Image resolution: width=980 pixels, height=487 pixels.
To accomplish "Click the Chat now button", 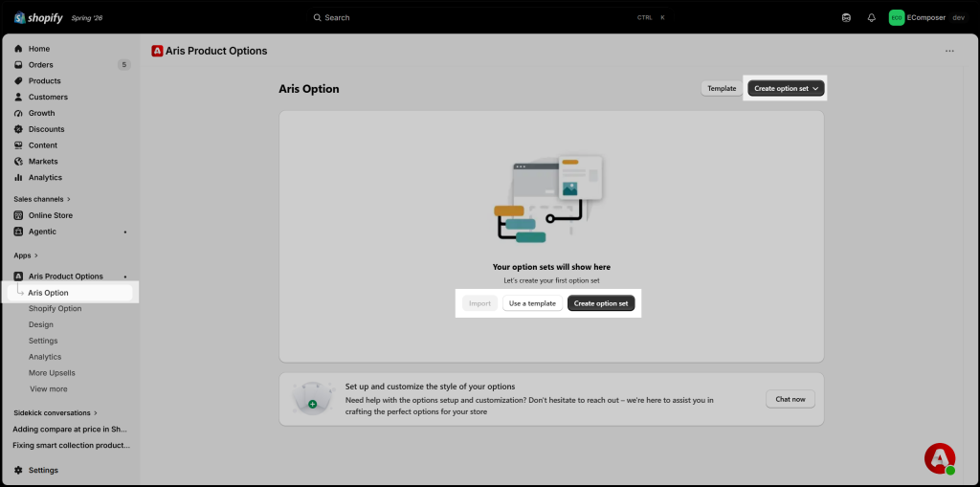I will tap(791, 399).
